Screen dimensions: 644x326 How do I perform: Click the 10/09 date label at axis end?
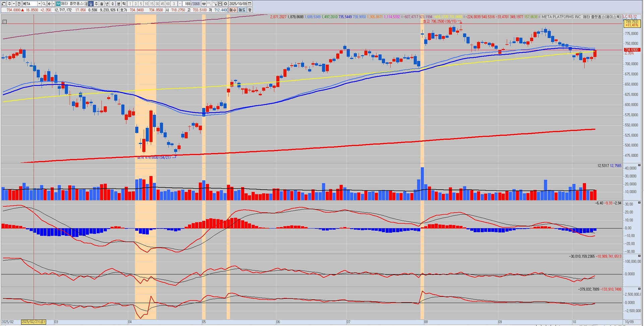click(x=629, y=322)
